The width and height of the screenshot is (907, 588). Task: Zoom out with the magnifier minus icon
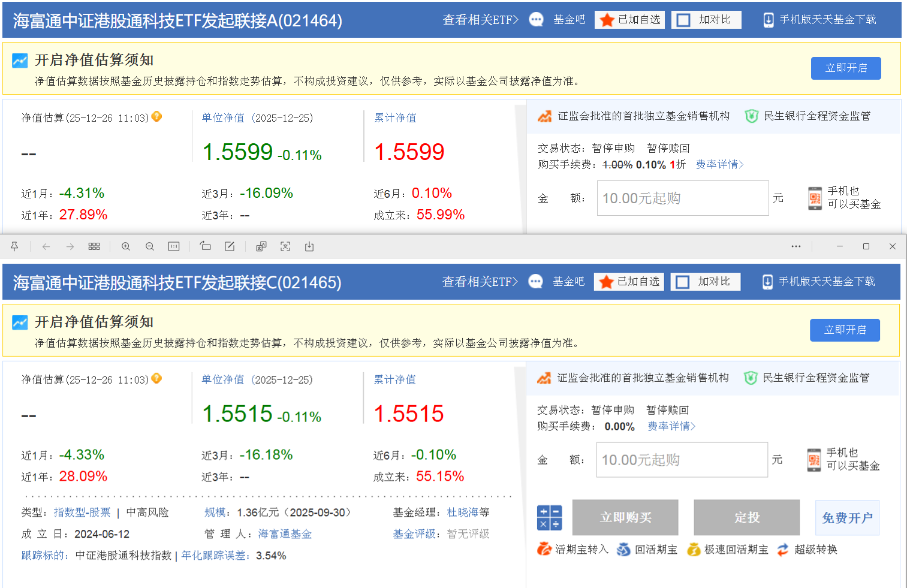pos(150,246)
